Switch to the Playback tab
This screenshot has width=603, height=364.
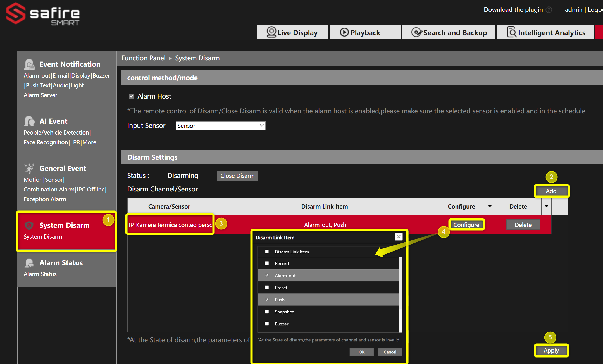tap(365, 32)
